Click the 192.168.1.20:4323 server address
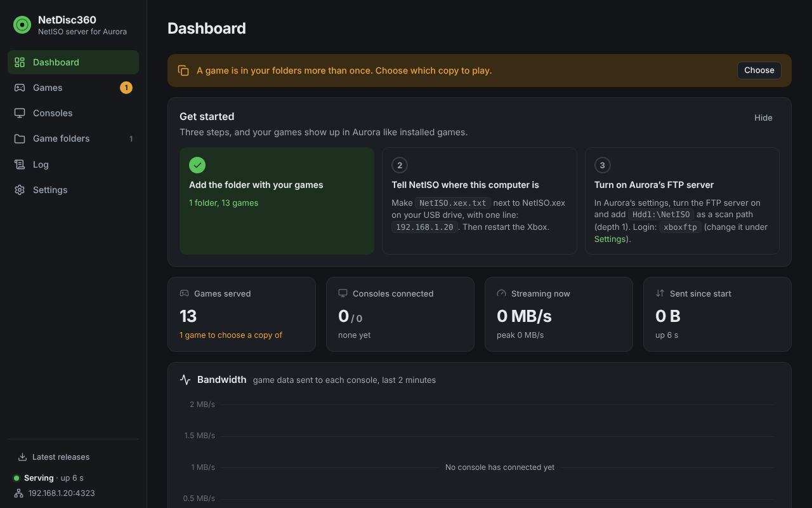The image size is (812, 508). coord(62,493)
